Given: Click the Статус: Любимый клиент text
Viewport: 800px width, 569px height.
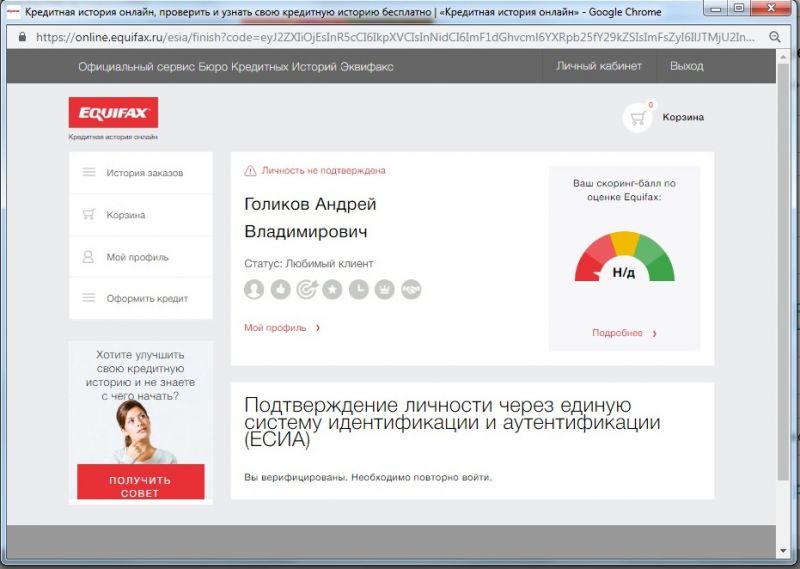Looking at the screenshot, I should click(309, 263).
